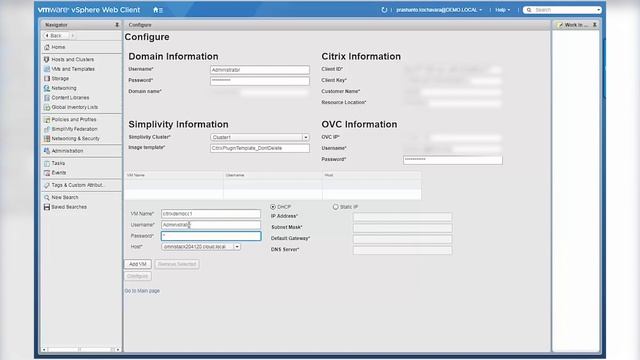Click the Global Inventory Lists icon

[47, 107]
